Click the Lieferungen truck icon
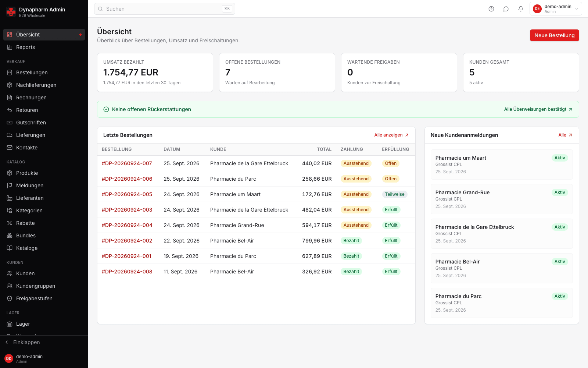 pyautogui.click(x=10, y=135)
